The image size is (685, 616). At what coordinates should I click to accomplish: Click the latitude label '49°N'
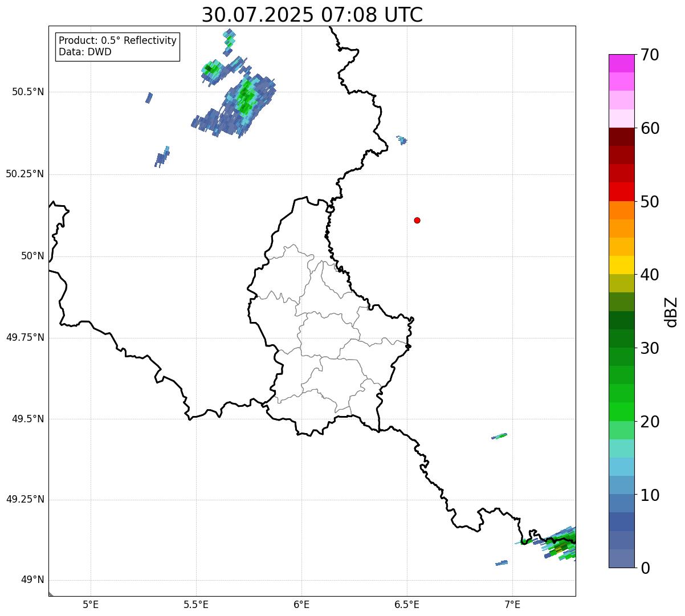[32, 580]
